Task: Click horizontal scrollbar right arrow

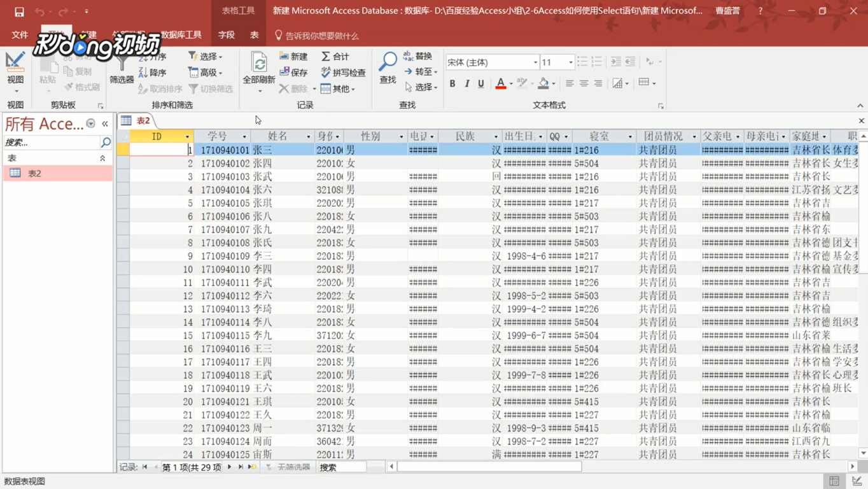Action: (x=853, y=467)
